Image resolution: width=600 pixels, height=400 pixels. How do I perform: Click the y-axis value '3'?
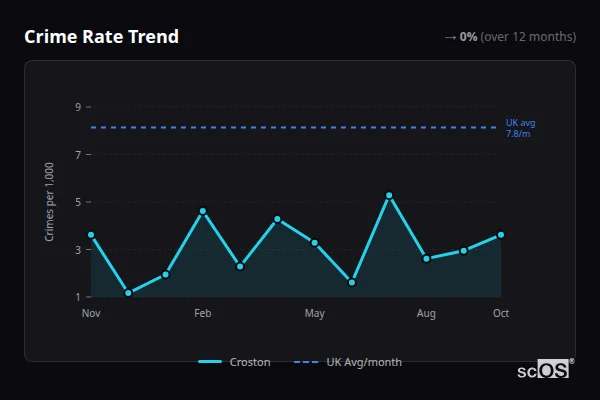coord(78,250)
